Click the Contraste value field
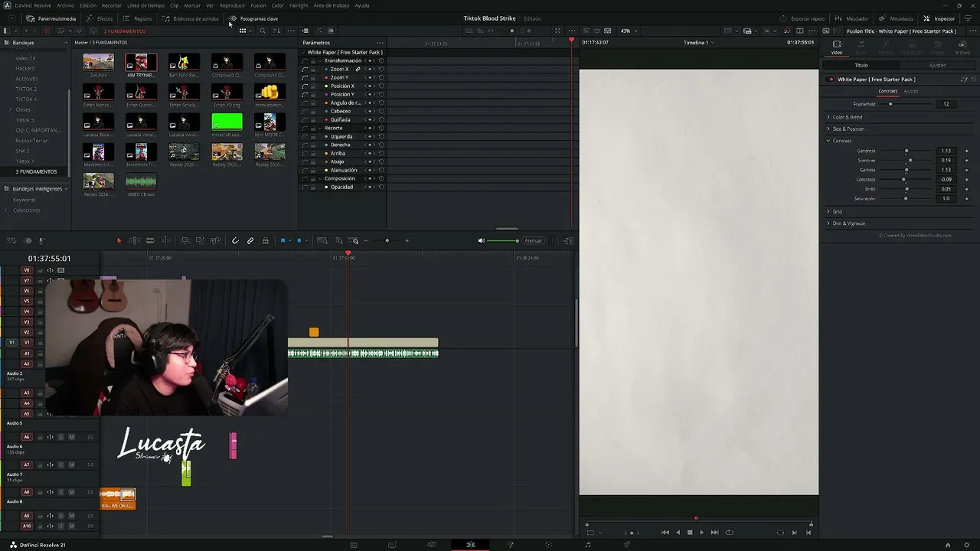The height and width of the screenshot is (551, 980). (x=946, y=180)
